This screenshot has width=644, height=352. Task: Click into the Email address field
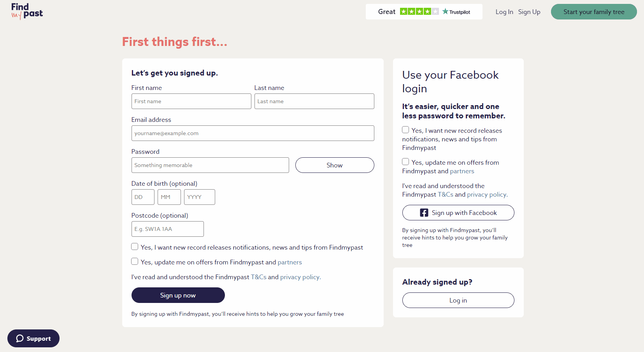pyautogui.click(x=253, y=133)
